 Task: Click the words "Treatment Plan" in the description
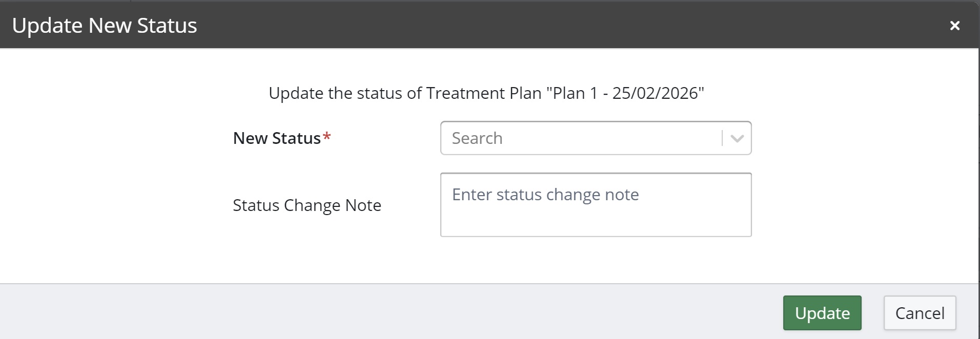coord(483,93)
